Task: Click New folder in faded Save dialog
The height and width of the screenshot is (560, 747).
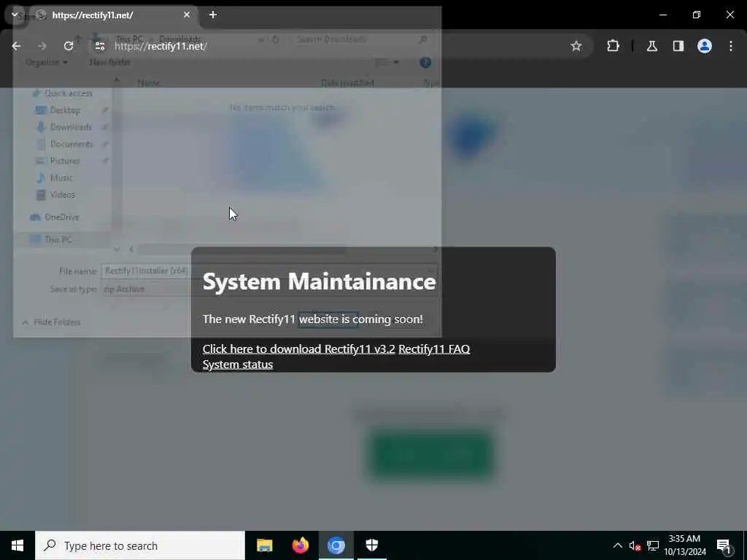Action: [x=109, y=63]
